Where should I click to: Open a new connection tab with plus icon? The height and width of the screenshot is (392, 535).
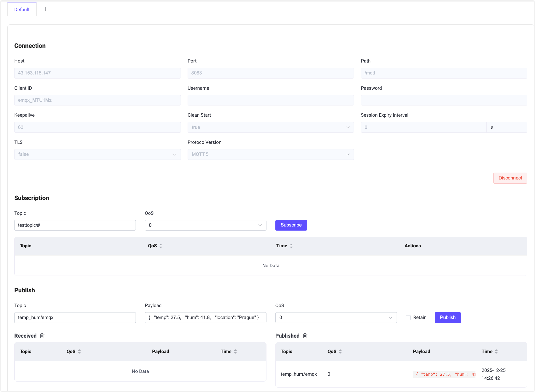(46, 9)
